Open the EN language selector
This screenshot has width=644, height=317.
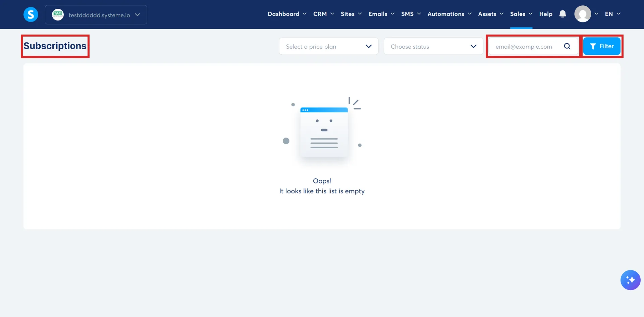[x=612, y=14]
